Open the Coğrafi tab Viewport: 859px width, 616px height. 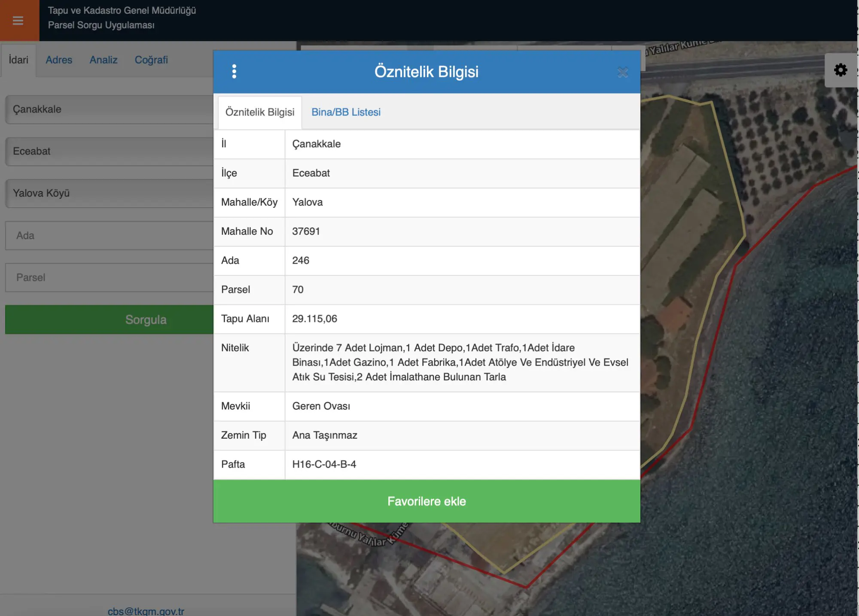[x=151, y=60]
